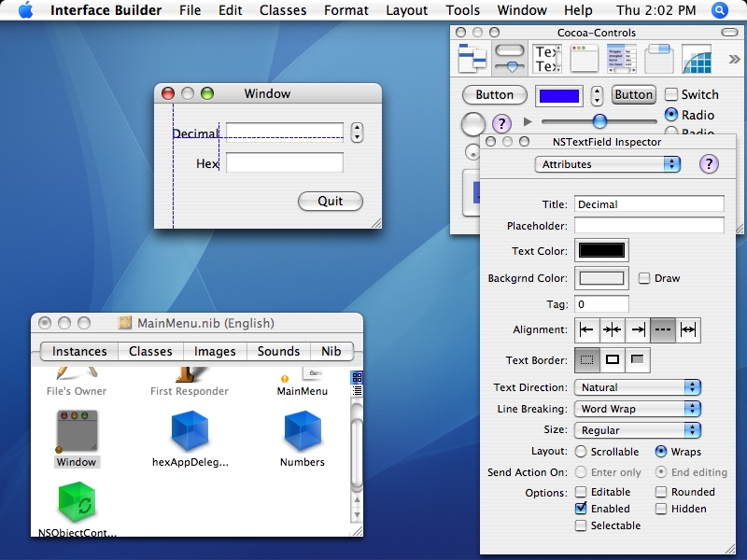747x560 pixels.
Task: Select the Windows palette icon in Cocoa-Controls
Action: tap(585, 58)
